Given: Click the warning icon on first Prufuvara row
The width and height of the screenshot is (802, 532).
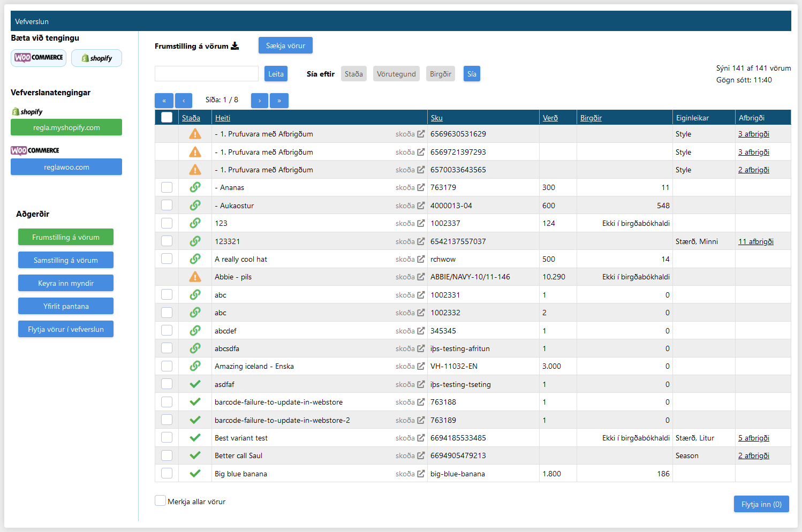Looking at the screenshot, I should [194, 134].
